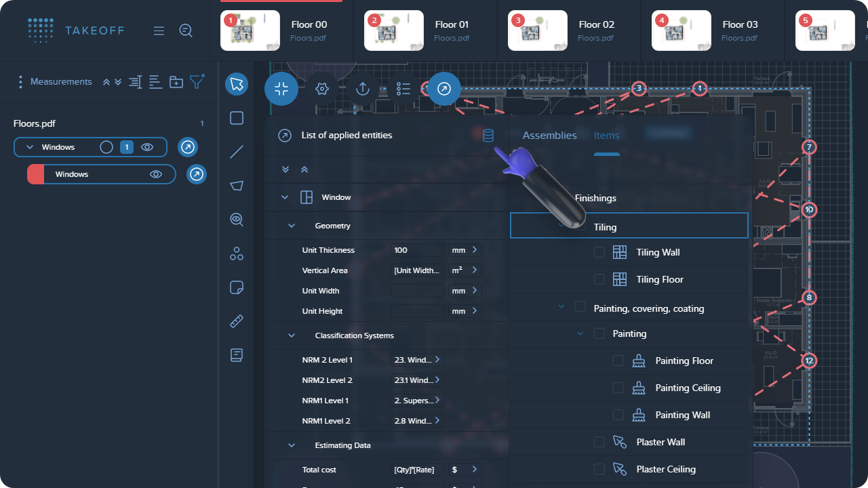Select the rectangle area tool
The height and width of the screenshot is (488, 868).
[237, 118]
